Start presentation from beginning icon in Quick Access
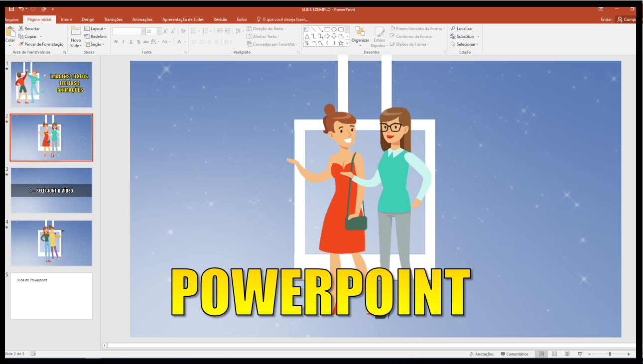The width and height of the screenshot is (643, 364). (x=43, y=9)
